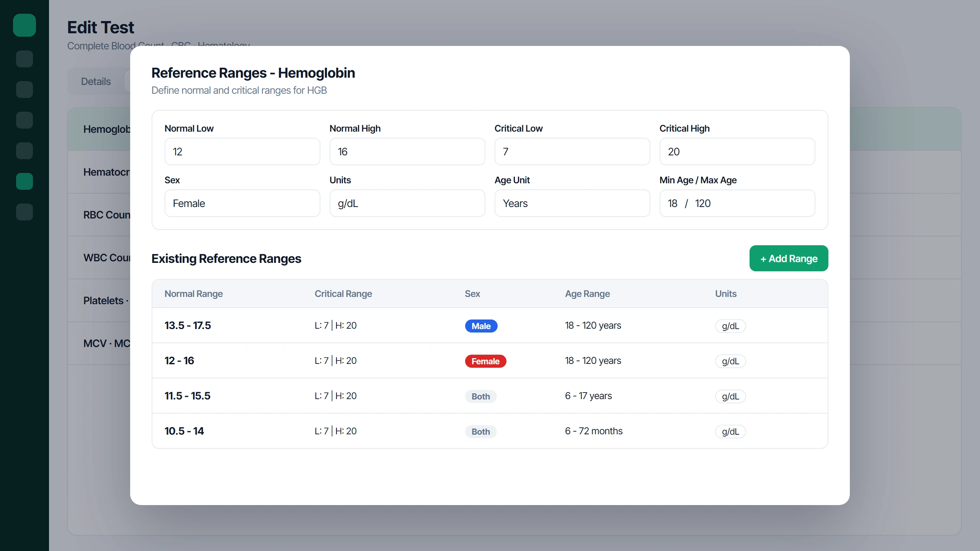
Task: Select the RBC Count row in the background list
Action: point(99,215)
